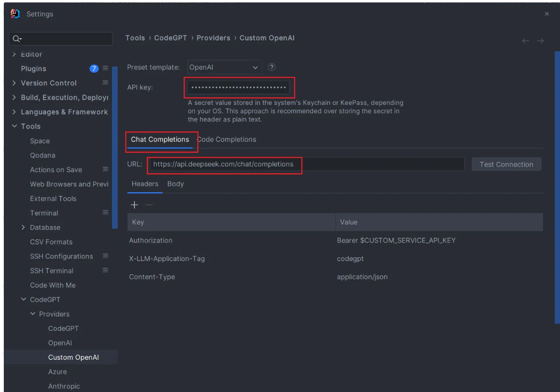
Task: Select Space under Tools
Action: (x=40, y=140)
